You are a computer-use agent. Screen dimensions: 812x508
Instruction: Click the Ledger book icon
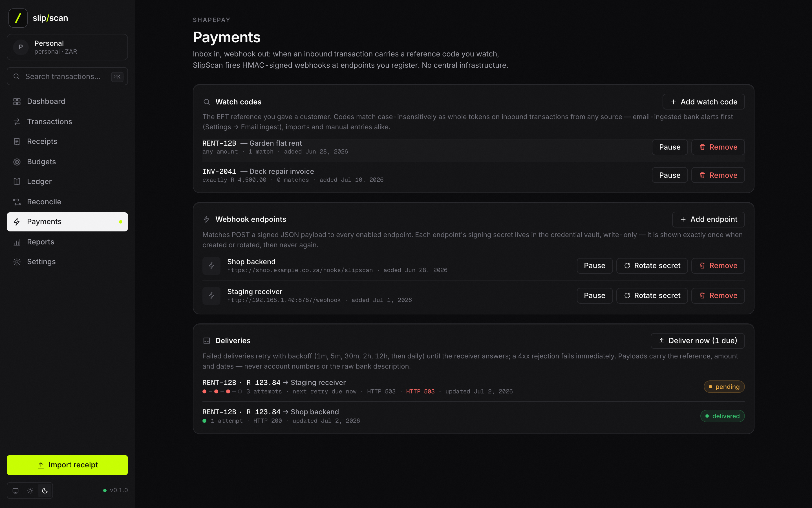click(17, 182)
